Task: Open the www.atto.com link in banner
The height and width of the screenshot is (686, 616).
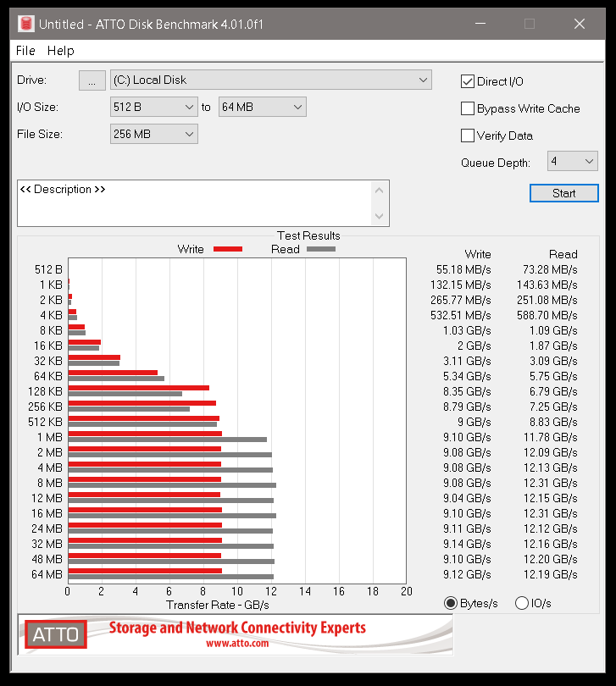Action: pyautogui.click(x=237, y=643)
